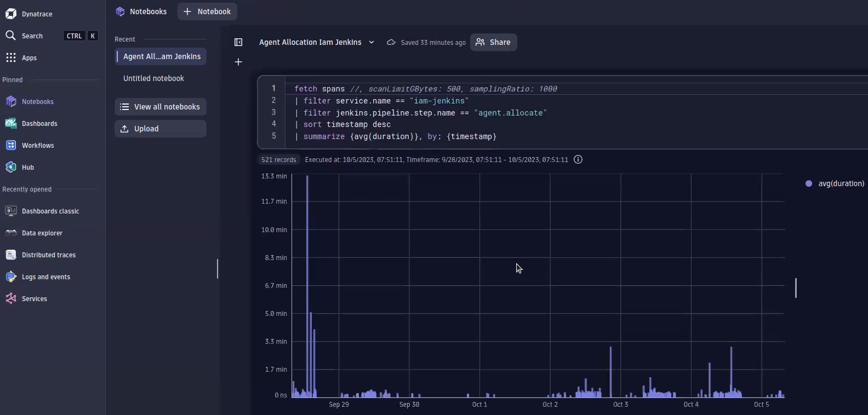This screenshot has height=415, width=868.
Task: Open the Services icon
Action: 11,298
